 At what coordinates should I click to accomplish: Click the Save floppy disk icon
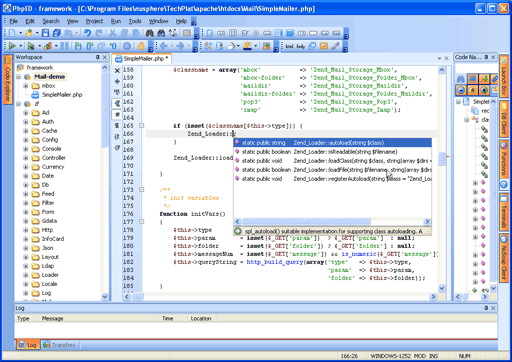coord(45,33)
